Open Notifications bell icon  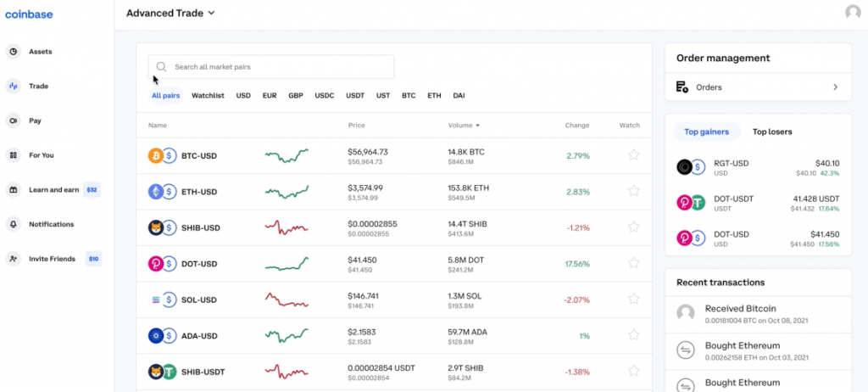pos(14,224)
